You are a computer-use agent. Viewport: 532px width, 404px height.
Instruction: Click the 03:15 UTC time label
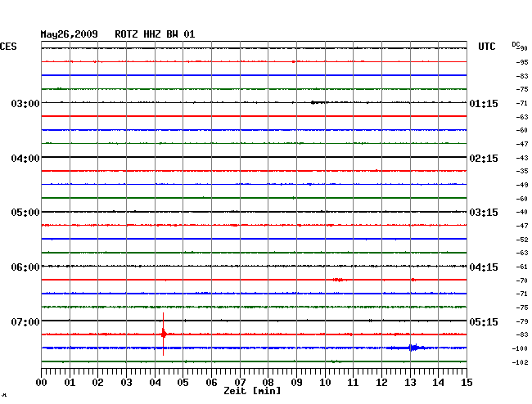click(484, 213)
